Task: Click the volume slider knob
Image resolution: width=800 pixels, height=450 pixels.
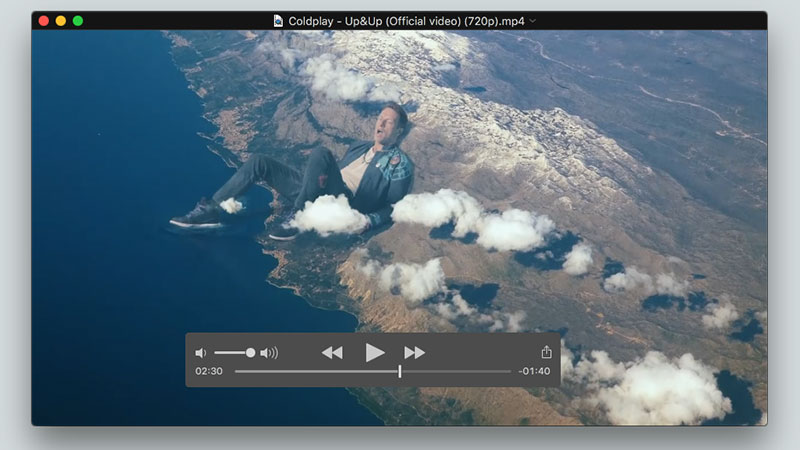Action: click(x=251, y=353)
